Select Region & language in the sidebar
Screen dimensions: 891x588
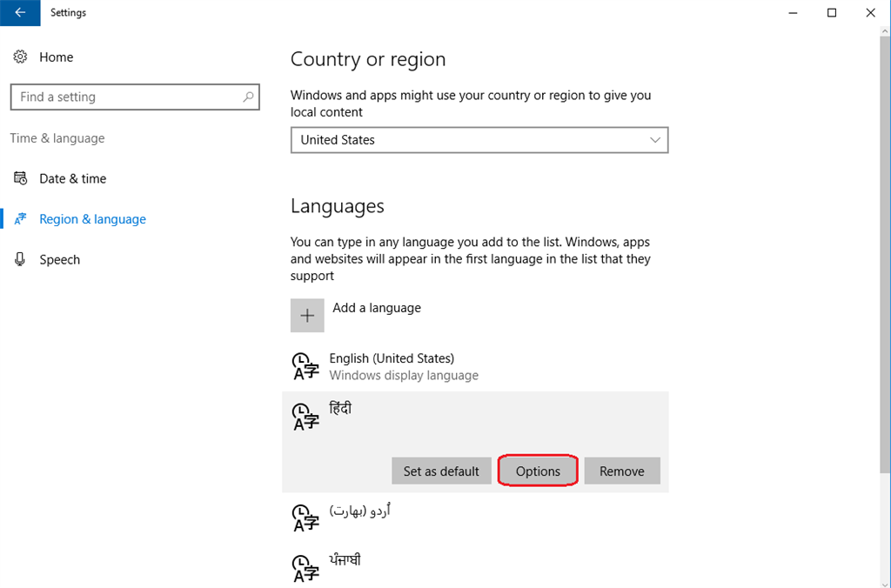(91, 219)
